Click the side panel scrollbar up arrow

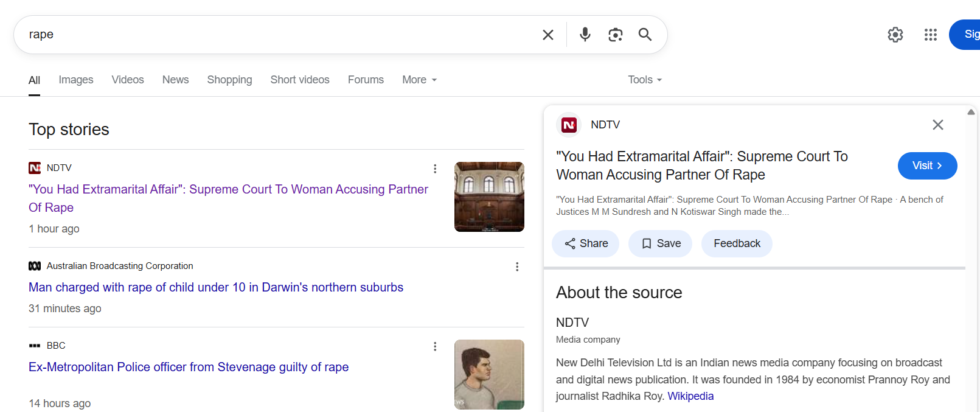coord(971,112)
